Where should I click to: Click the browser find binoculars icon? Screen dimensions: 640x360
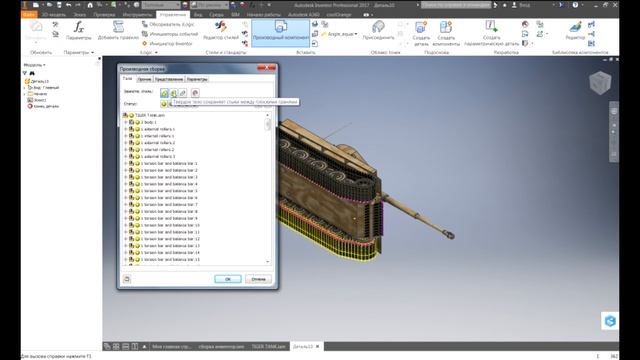click(x=32, y=73)
